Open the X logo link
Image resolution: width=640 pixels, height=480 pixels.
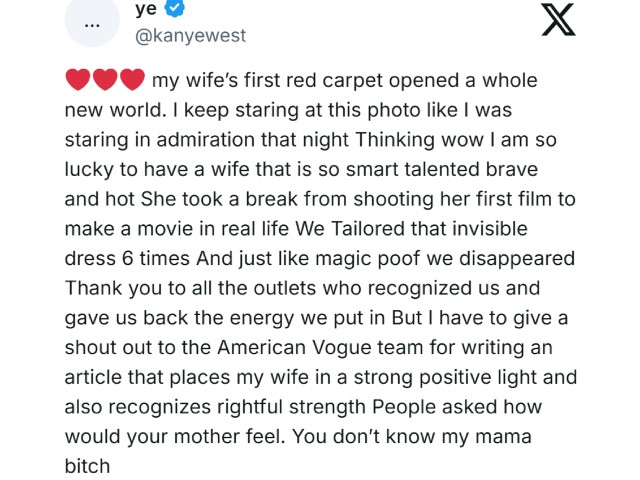pyautogui.click(x=558, y=20)
